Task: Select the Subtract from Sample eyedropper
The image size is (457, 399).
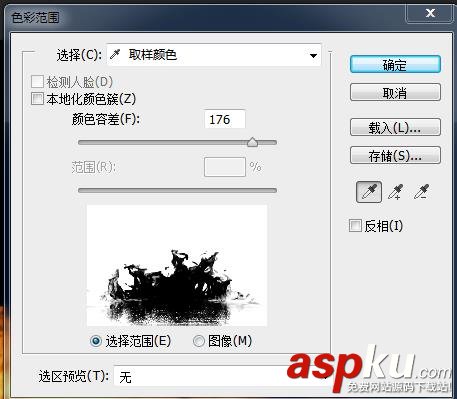Action: coord(421,192)
